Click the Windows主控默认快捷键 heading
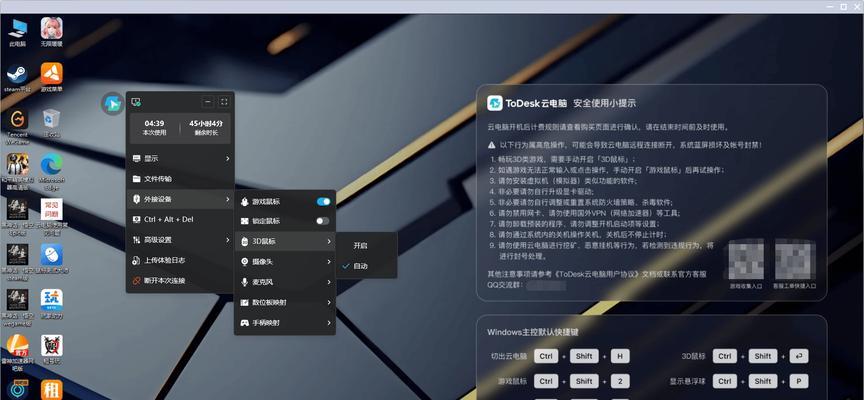 [x=533, y=332]
